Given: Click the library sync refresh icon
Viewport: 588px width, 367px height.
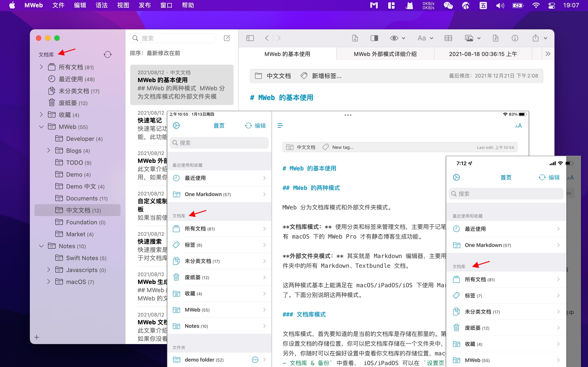Looking at the screenshot, I should click(x=107, y=54).
